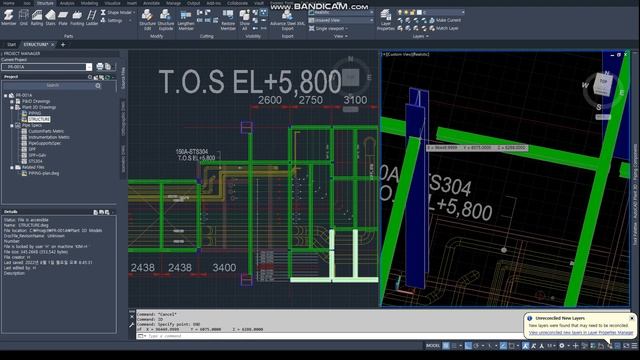Select the Footing tool
640x360 pixels.
77,18
